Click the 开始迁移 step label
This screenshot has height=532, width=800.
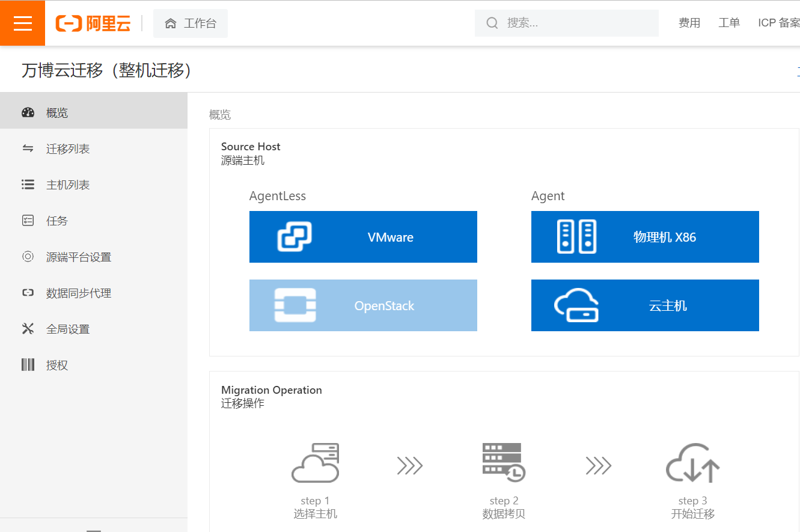click(692, 514)
